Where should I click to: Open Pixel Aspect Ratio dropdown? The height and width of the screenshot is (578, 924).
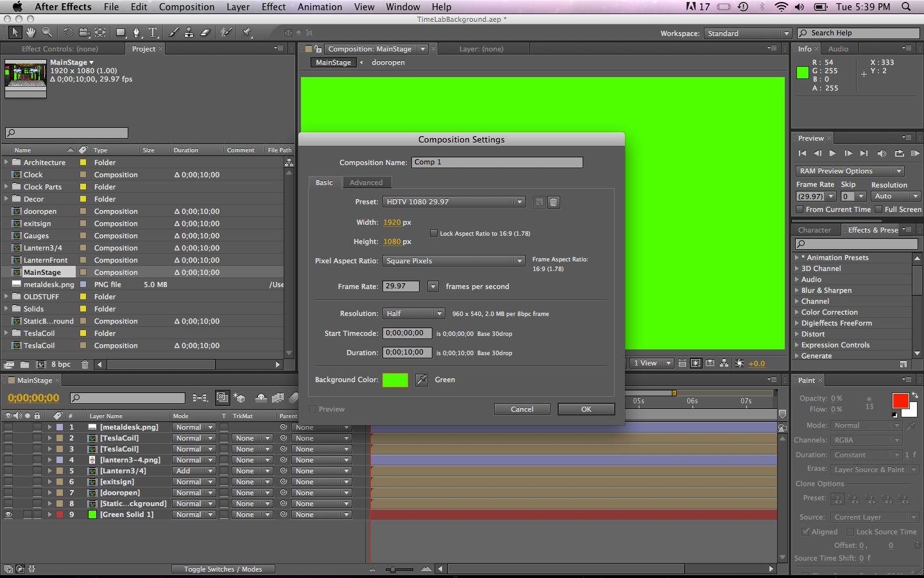coord(454,261)
